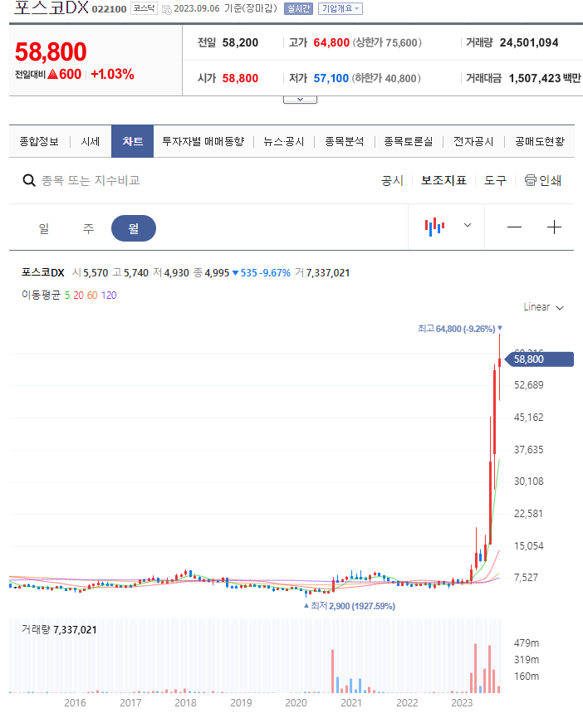Open the 차트 tab
This screenshot has height=728, width=583.
coord(132,142)
